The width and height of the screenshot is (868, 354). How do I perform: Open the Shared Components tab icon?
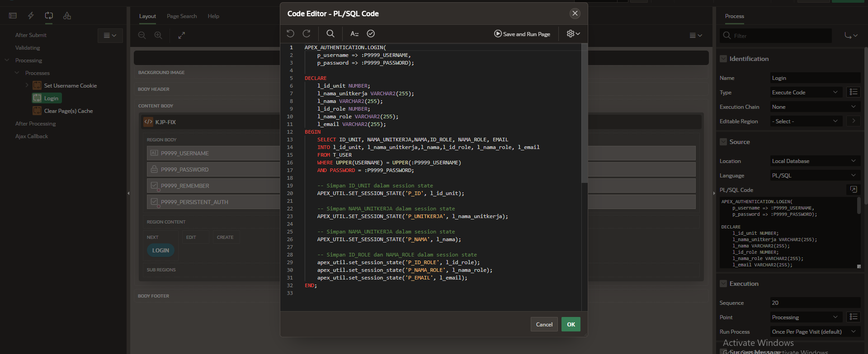[x=67, y=16]
